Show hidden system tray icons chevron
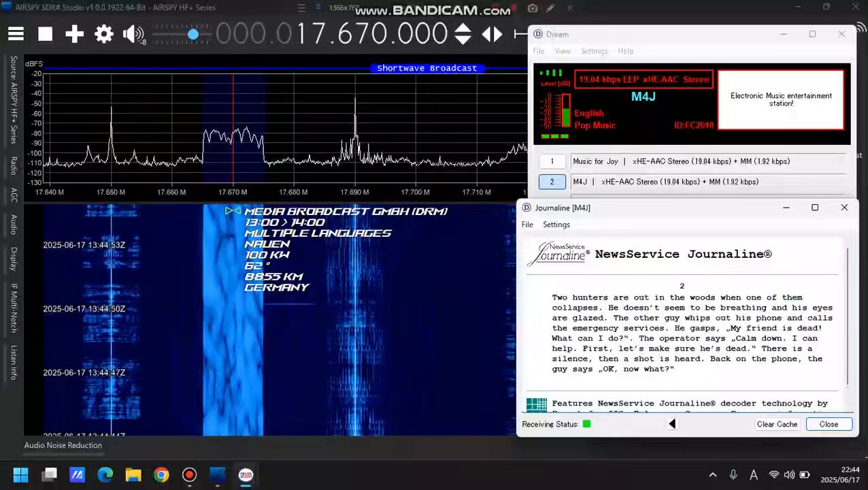The width and height of the screenshot is (868, 490). pos(713,475)
